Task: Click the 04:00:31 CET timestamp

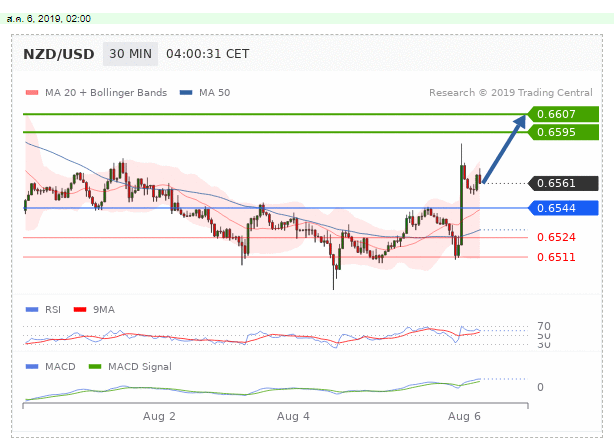Action: click(208, 54)
